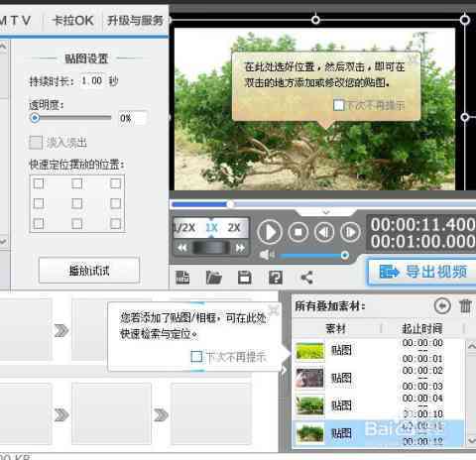
Task: Check the top-center quick position box
Action: pos(77,183)
